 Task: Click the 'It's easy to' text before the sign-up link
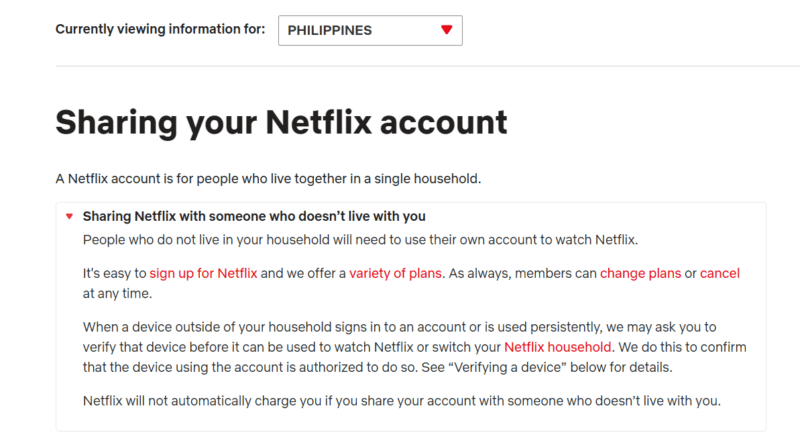point(115,273)
